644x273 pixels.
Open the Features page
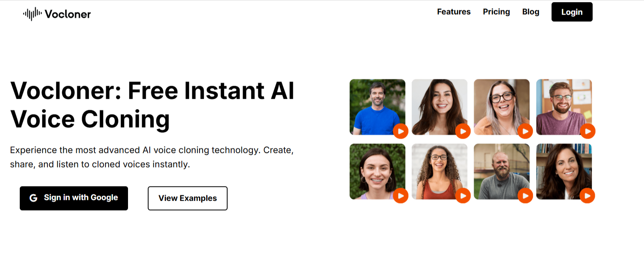pyautogui.click(x=454, y=12)
